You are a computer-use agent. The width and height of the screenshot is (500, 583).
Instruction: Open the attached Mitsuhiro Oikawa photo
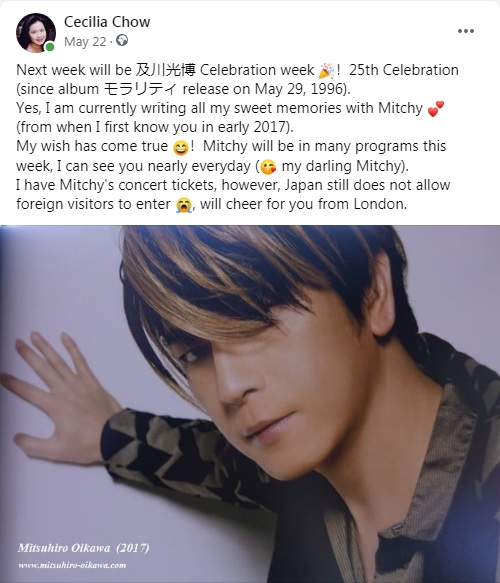250,404
